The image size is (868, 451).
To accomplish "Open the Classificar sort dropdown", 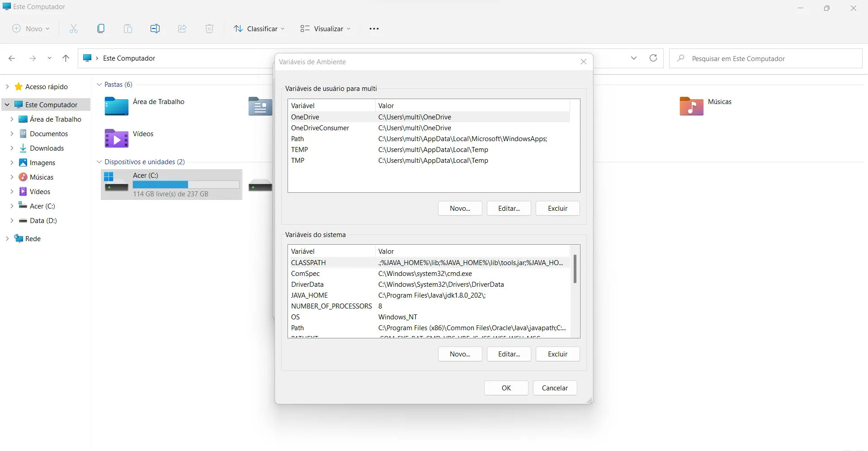I will coord(259,28).
